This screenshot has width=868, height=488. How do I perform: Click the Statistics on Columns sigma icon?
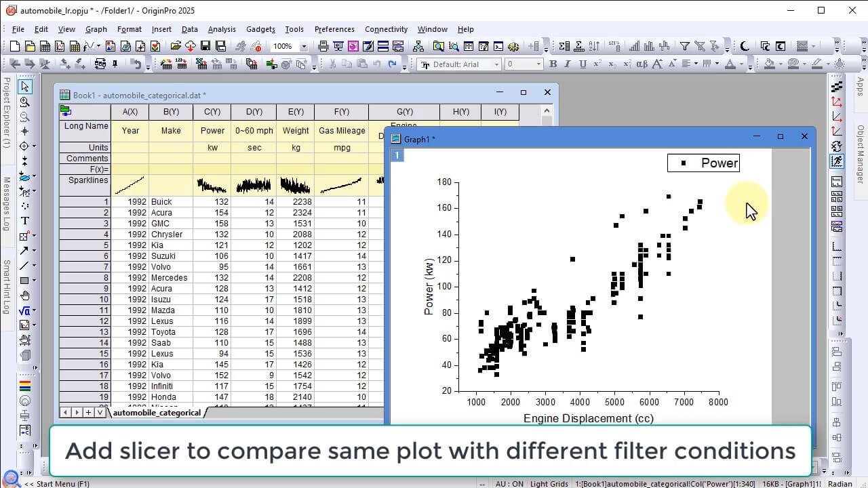[564, 47]
